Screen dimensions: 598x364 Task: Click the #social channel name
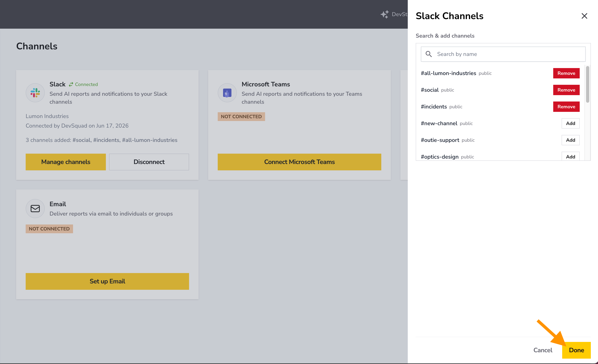pos(430,90)
